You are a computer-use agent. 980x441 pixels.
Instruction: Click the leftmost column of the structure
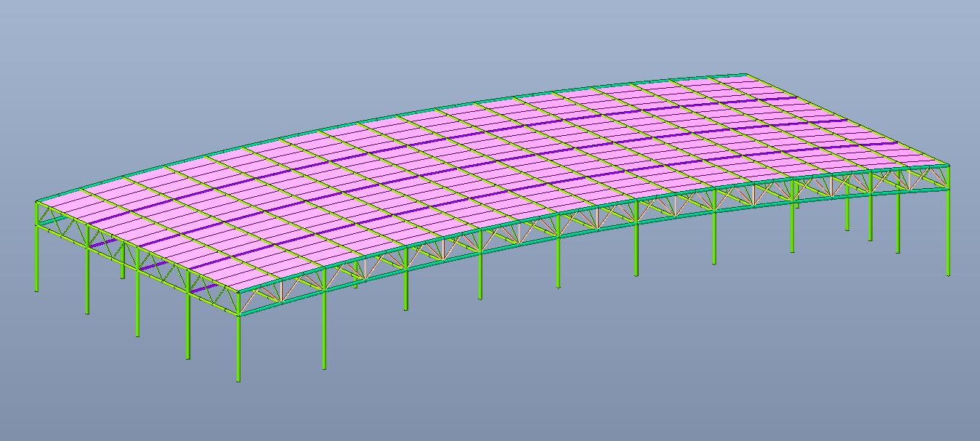click(36, 254)
